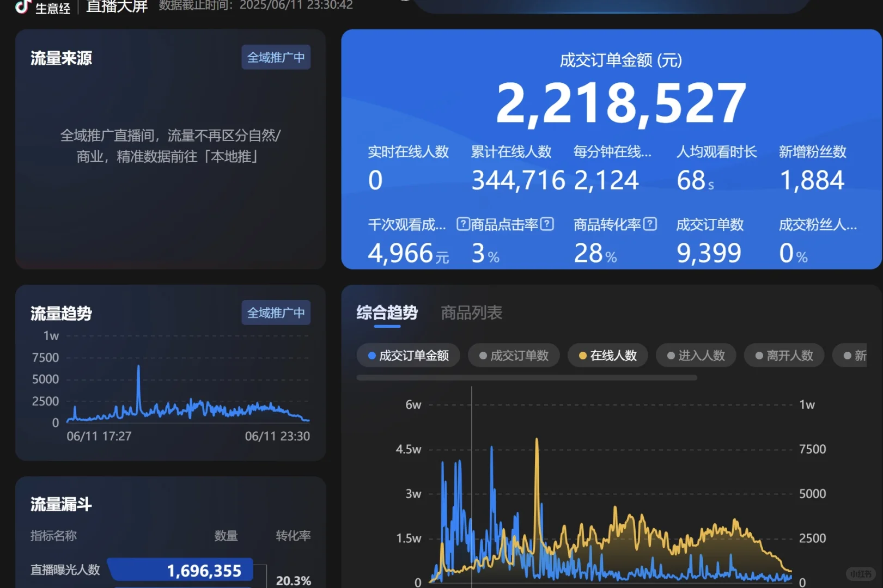Toggle 离开人数 series in chart legend
Image resolution: width=883 pixels, height=588 pixels.
[x=784, y=356]
